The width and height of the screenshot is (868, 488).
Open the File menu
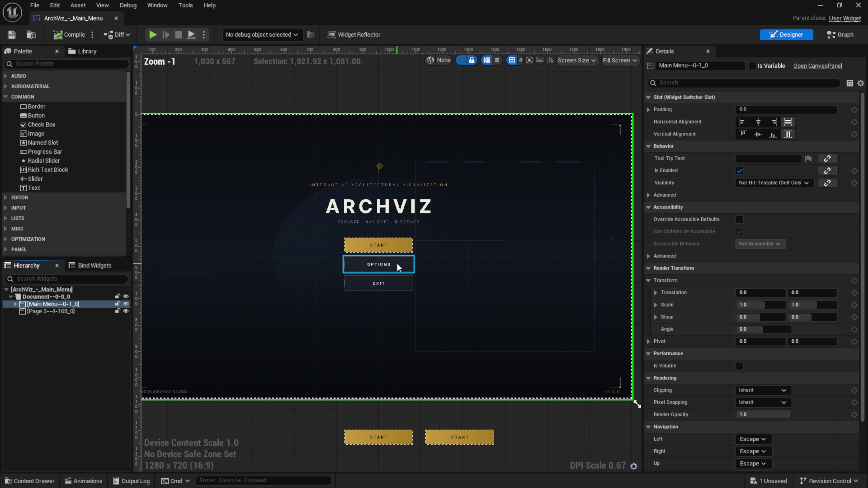point(34,5)
